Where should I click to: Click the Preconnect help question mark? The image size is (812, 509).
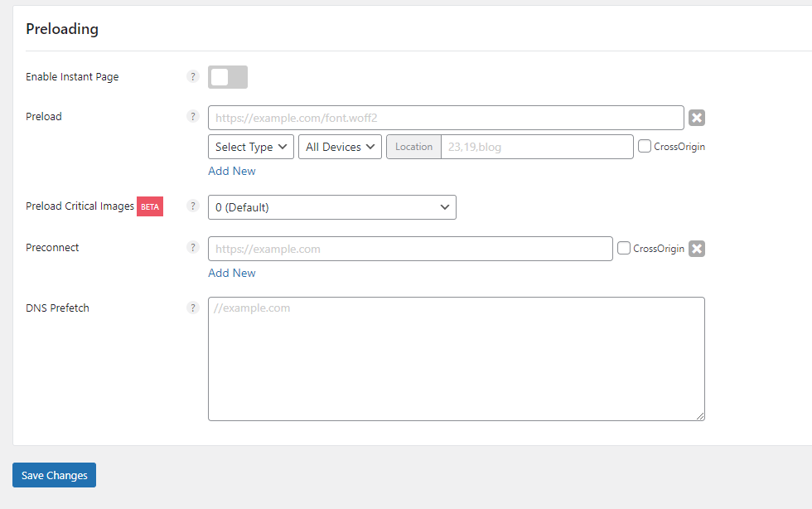tap(193, 248)
